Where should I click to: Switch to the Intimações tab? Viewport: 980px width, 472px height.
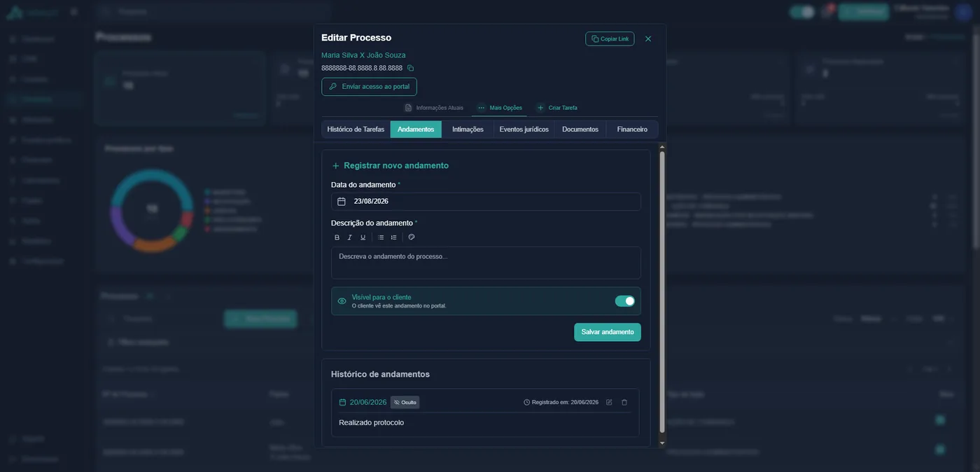pos(468,129)
